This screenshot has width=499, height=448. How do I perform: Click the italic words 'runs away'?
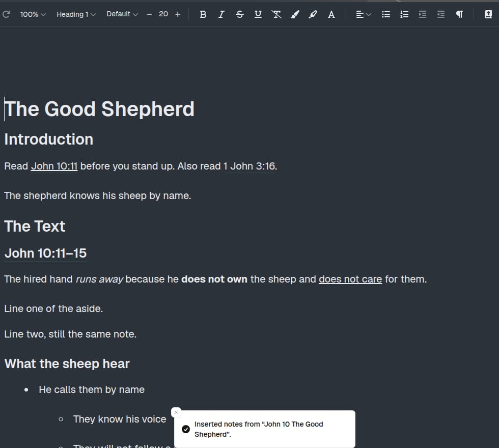click(x=99, y=279)
